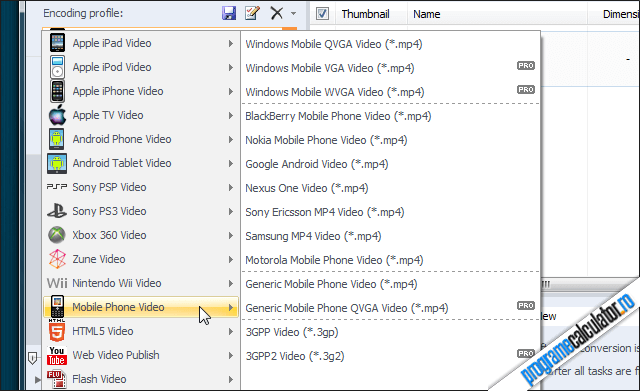Click the Apple iPad Video icon
Screen dimensions: 640x391
click(57, 43)
